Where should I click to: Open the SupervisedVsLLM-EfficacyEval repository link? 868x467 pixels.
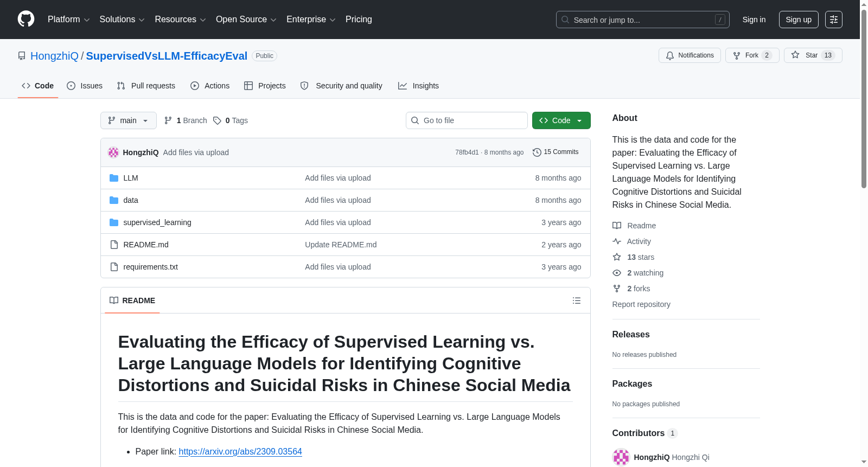(167, 56)
